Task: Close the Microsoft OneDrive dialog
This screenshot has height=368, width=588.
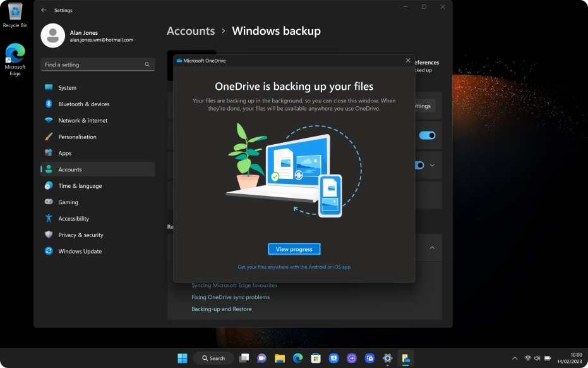Action: click(408, 60)
